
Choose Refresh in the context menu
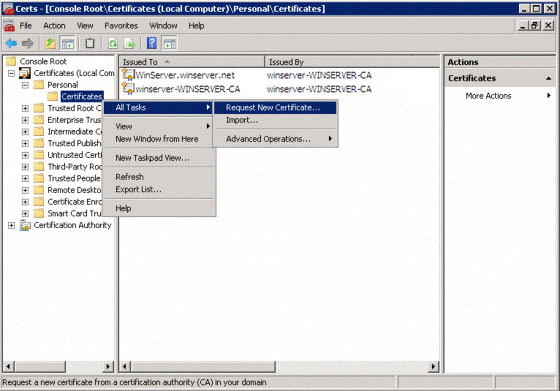click(159, 177)
